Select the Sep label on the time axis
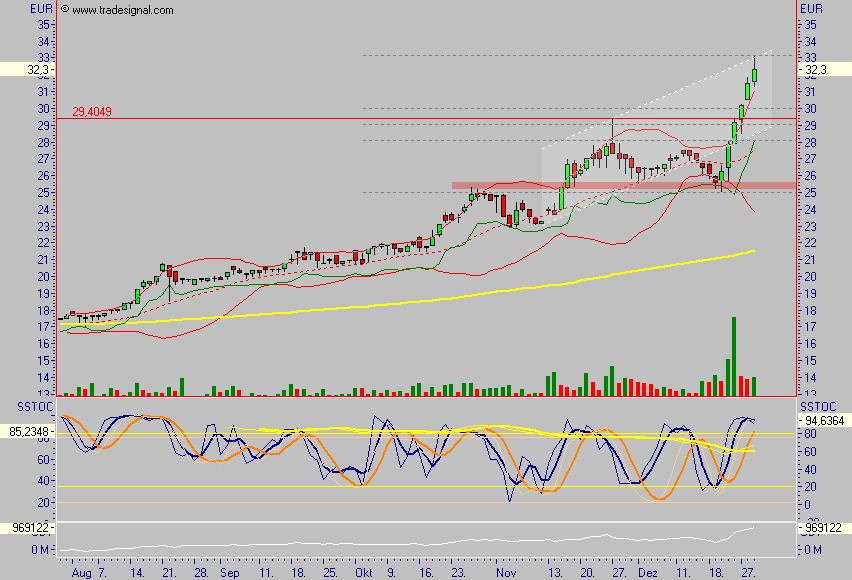Viewport: 852px width, 580px height. pyautogui.click(x=230, y=574)
